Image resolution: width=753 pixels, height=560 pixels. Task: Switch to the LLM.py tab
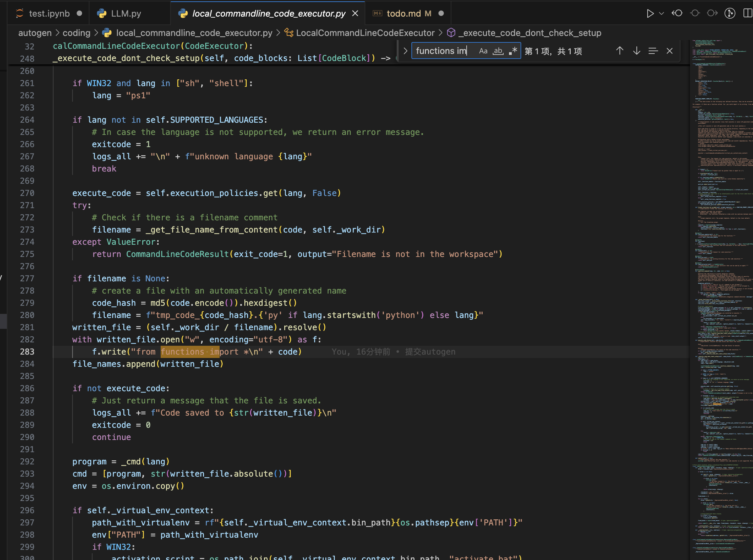130,14
